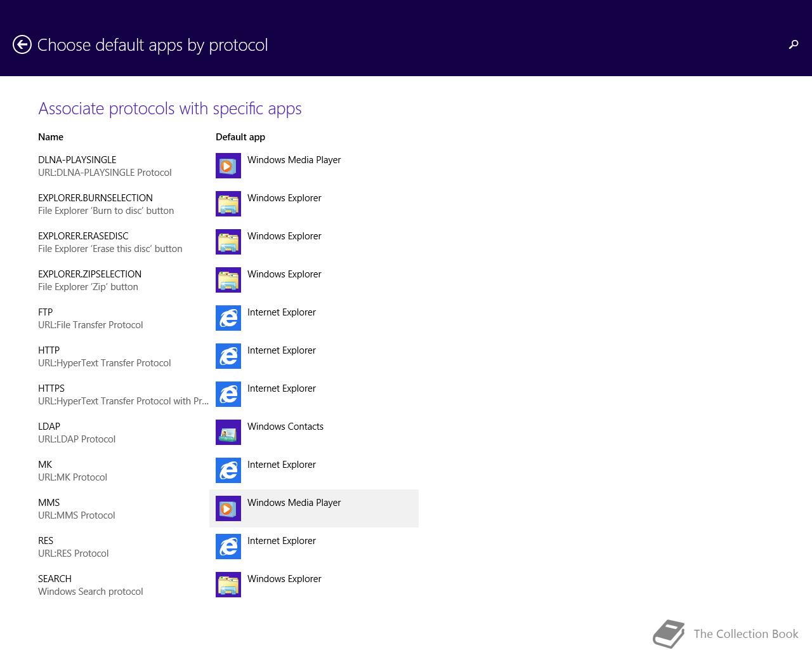
Task: Select Internet Explorer label for FTP
Action: [282, 312]
